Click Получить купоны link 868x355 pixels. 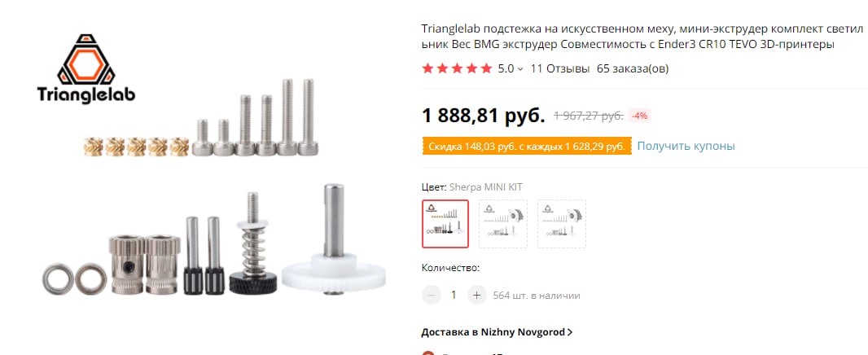click(x=686, y=147)
